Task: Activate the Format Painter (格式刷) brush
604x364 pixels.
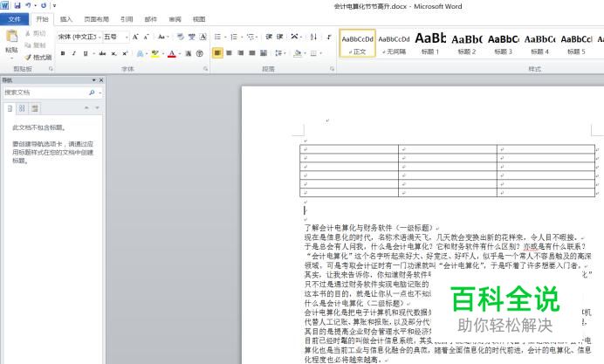Action: pyautogui.click(x=38, y=58)
